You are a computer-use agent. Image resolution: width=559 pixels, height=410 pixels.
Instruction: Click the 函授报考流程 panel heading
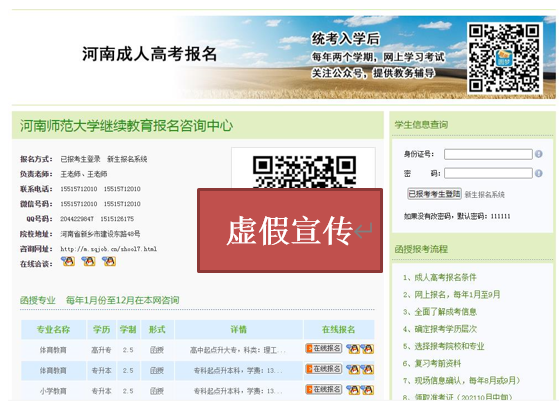tap(421, 249)
